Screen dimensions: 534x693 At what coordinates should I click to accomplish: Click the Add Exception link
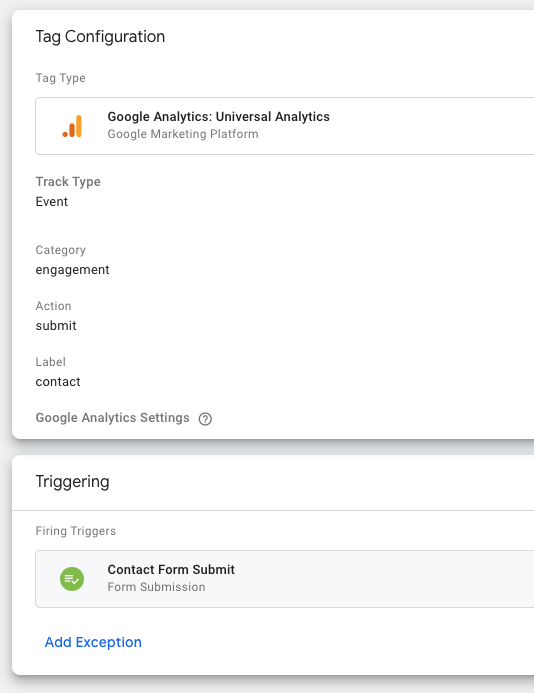[x=93, y=642]
